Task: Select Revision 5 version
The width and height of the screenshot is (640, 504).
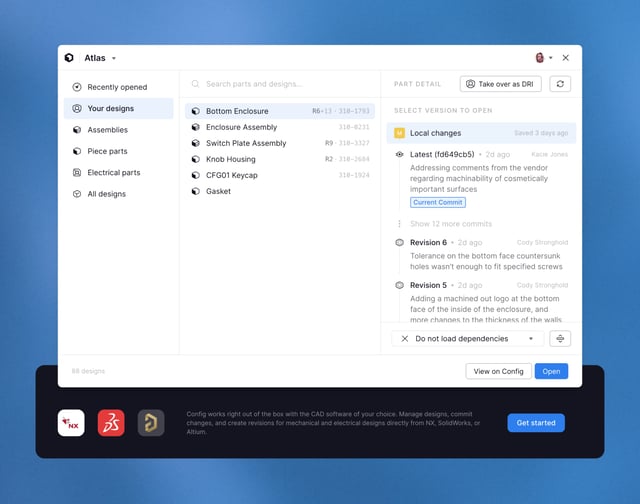Action: click(x=428, y=285)
